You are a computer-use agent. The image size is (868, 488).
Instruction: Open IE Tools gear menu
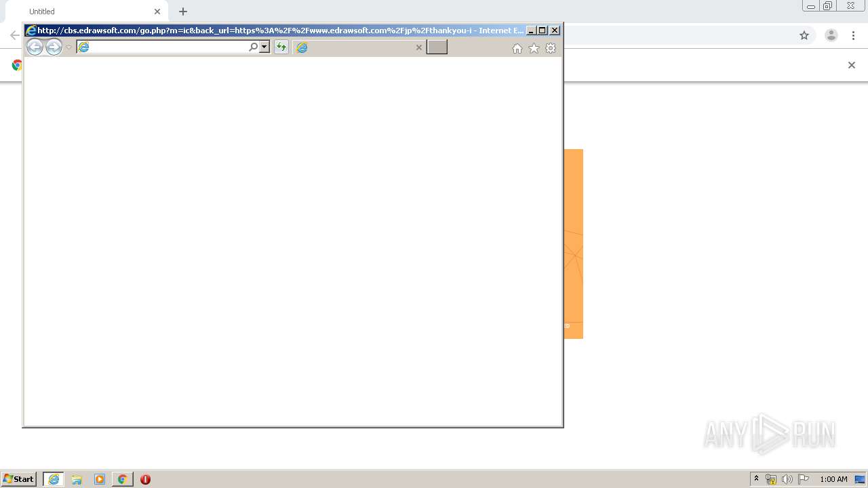[x=551, y=48]
